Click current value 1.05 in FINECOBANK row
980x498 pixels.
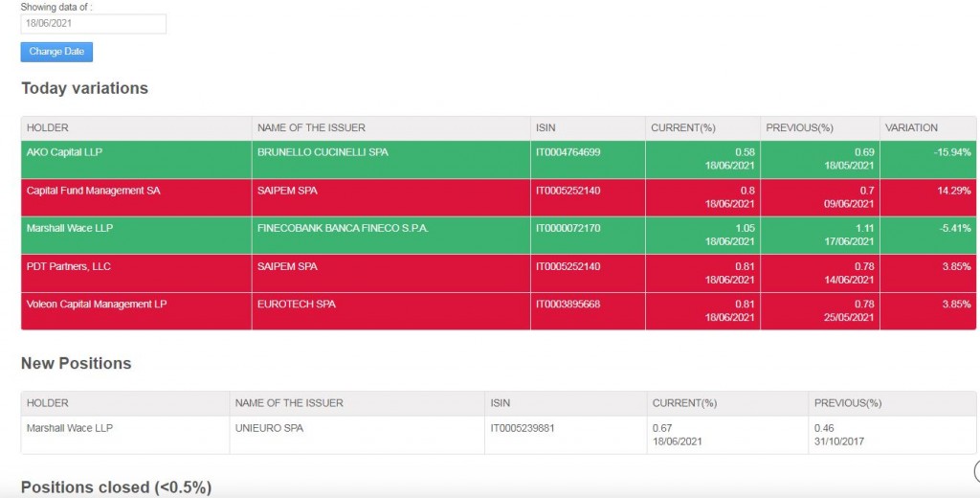click(745, 228)
